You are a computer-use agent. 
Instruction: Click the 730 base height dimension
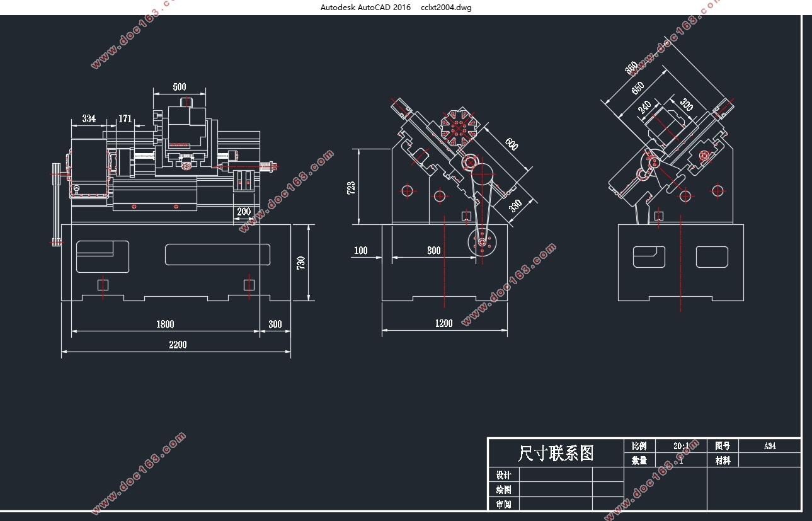tap(300, 263)
